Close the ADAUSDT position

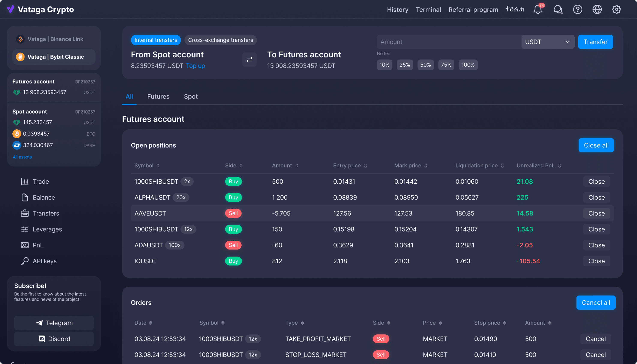click(596, 245)
